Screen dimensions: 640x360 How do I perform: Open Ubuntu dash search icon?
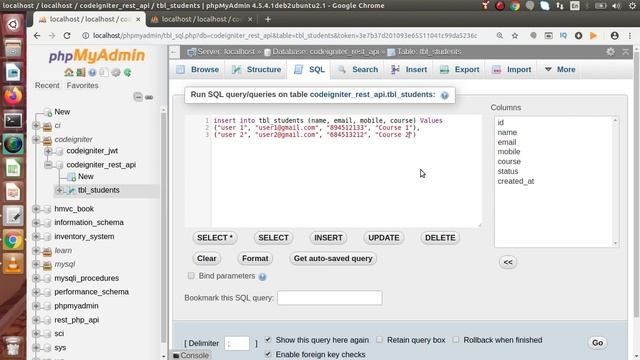point(13,24)
